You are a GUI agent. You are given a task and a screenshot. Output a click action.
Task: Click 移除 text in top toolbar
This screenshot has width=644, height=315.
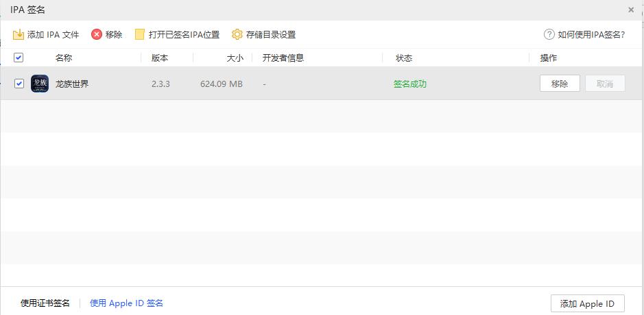(114, 35)
